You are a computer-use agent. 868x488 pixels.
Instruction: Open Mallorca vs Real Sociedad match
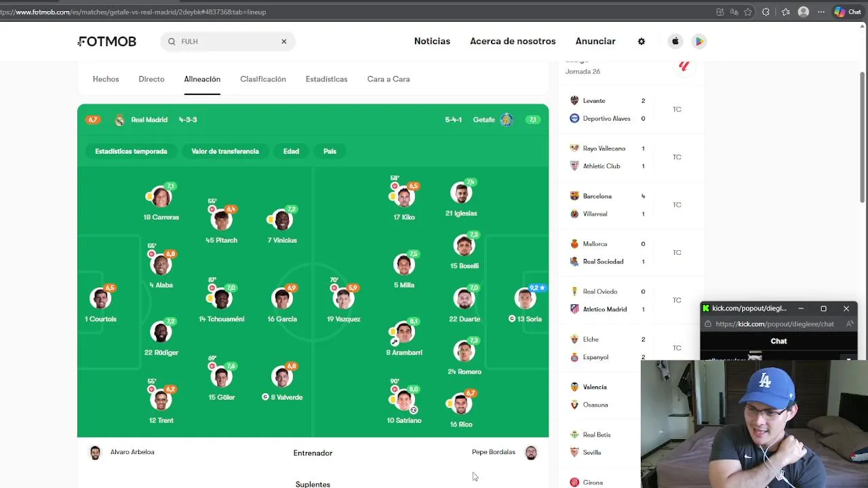click(x=631, y=252)
